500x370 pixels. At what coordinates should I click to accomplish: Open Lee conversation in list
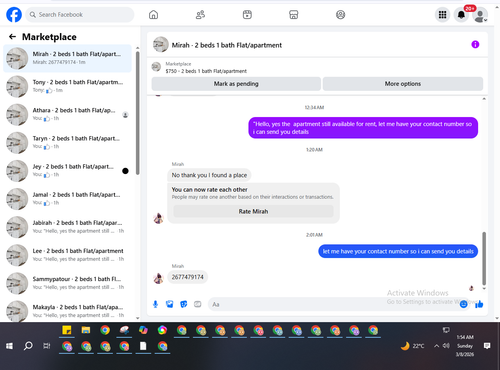click(67, 255)
